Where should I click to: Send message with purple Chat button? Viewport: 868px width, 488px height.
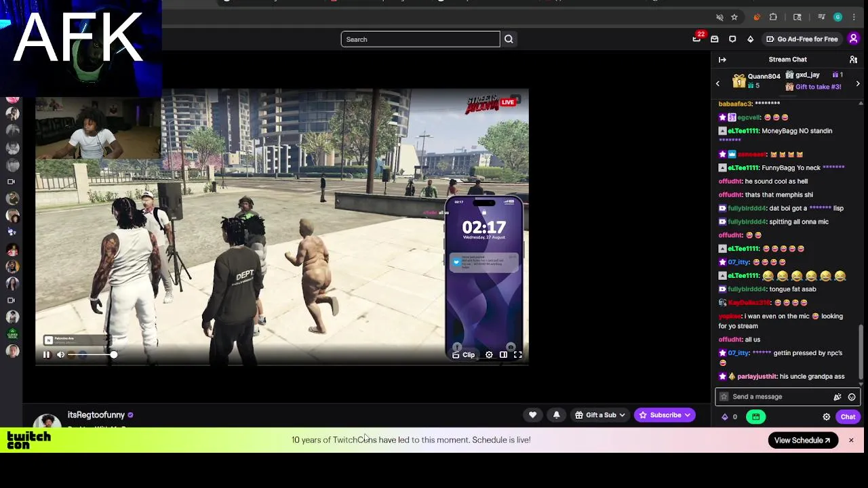click(x=848, y=417)
